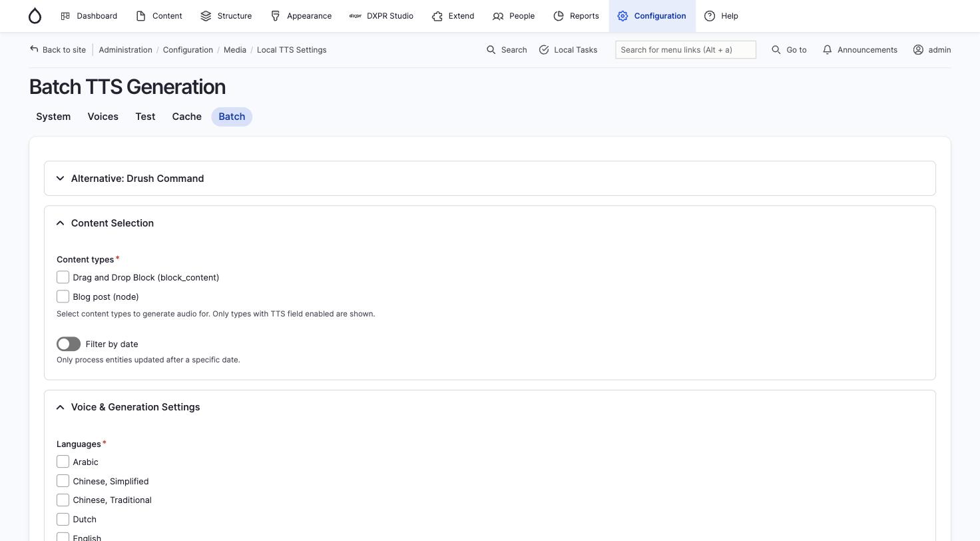
Task: Click the Announcements bell icon
Action: coord(828,50)
